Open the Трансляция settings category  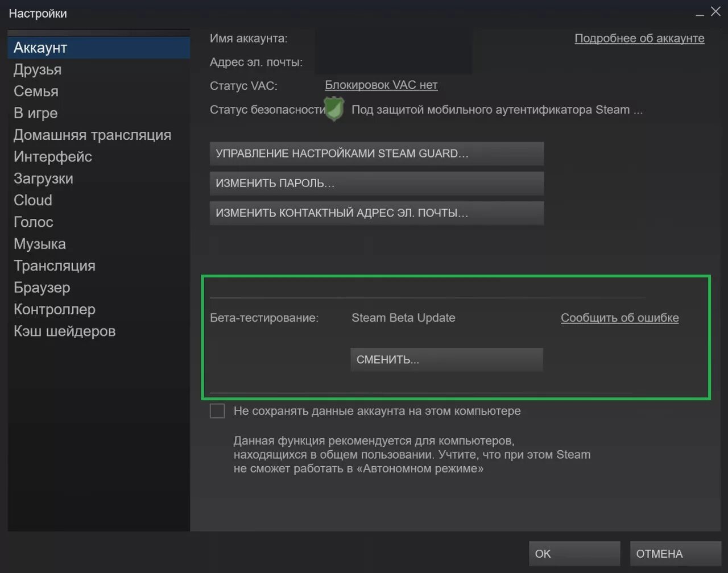(x=55, y=266)
